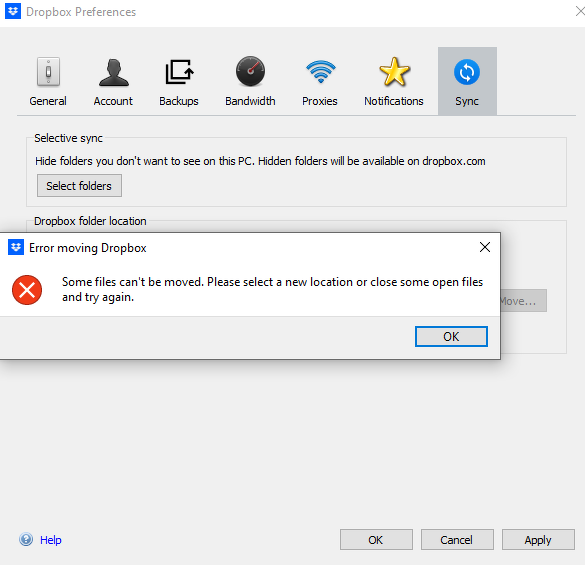Dismiss the error with its OK button
585x565 pixels.
[451, 337]
